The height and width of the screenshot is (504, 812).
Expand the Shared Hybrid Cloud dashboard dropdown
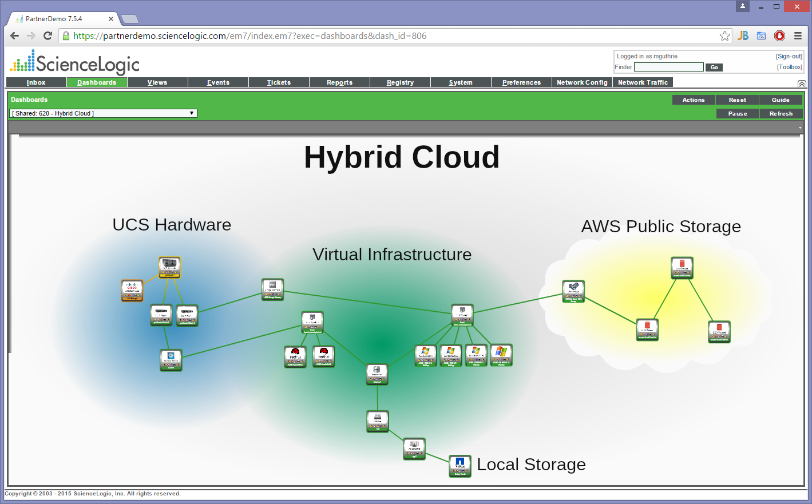coord(104,113)
